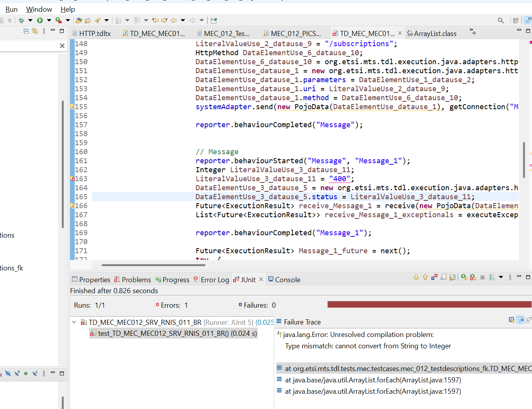Toggle Show Skipped Tests Only in JUnit
532x409 pixels.
(443, 277)
